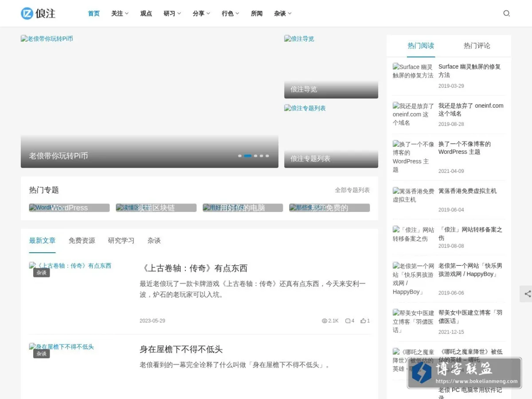Screen dimensions: 532x399
Task: Click the comments icon showing 4
Action: point(348,321)
